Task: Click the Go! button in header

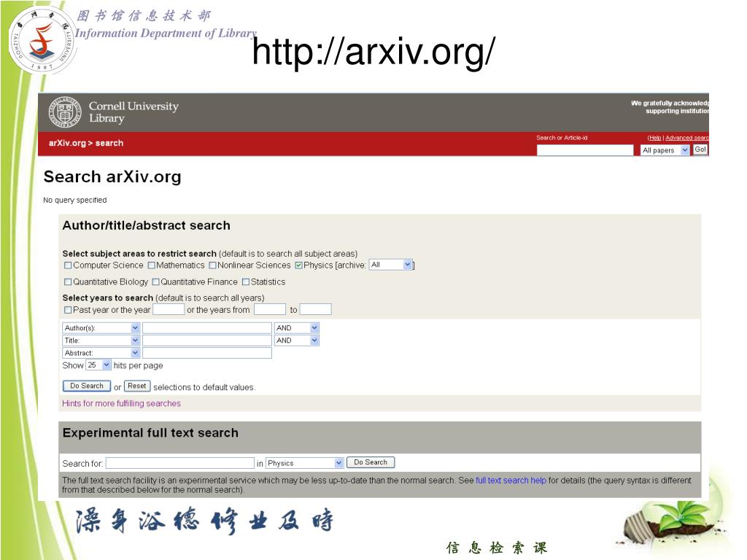Action: pyautogui.click(x=700, y=149)
